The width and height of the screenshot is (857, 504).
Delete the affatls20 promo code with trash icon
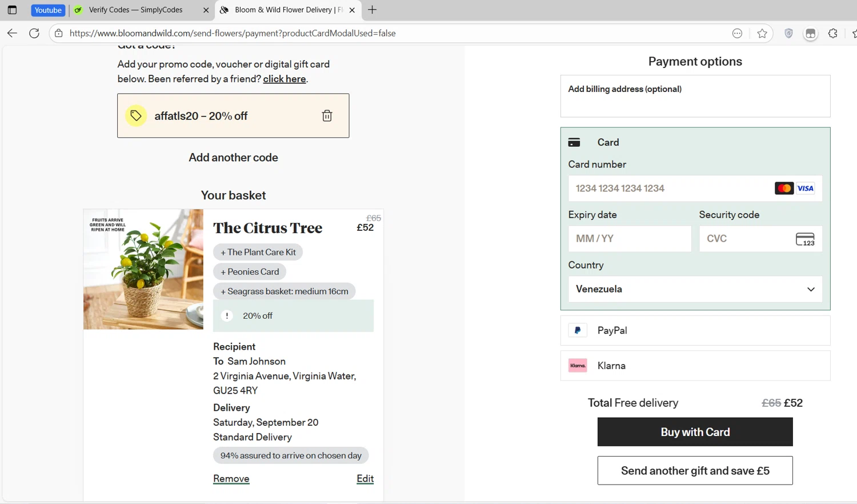click(x=327, y=116)
